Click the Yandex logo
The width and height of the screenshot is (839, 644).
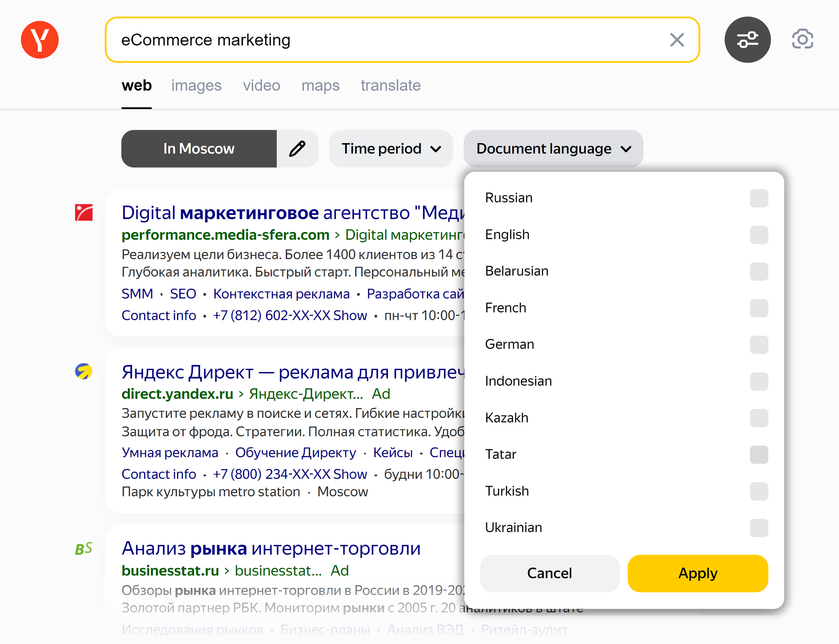[40, 40]
